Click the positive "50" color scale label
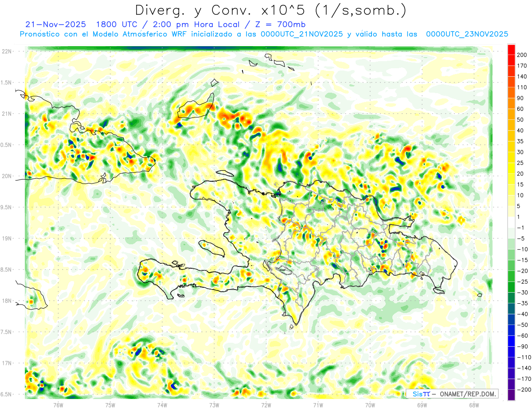The height and width of the screenshot is (411, 532). coord(520,120)
